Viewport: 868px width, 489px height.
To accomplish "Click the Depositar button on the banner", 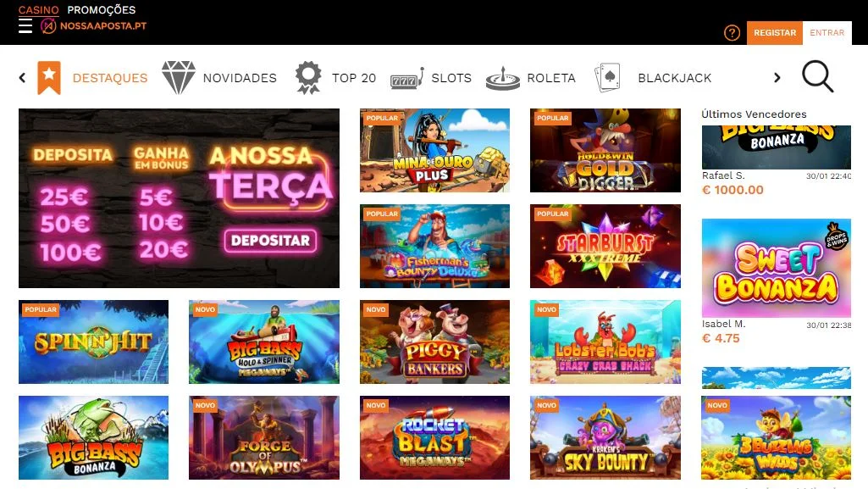I will tap(271, 241).
